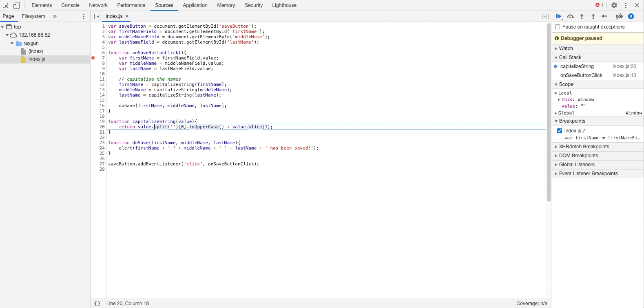Image resolution: width=644 pixels, height=308 pixels.
Task: Open the DevTools kebab menu
Action: pos(626,5)
